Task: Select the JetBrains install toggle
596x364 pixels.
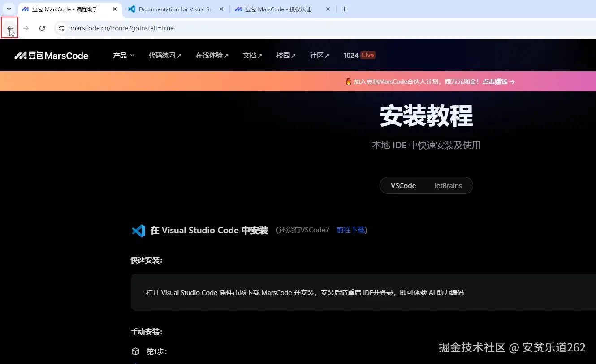Action: [x=448, y=185]
